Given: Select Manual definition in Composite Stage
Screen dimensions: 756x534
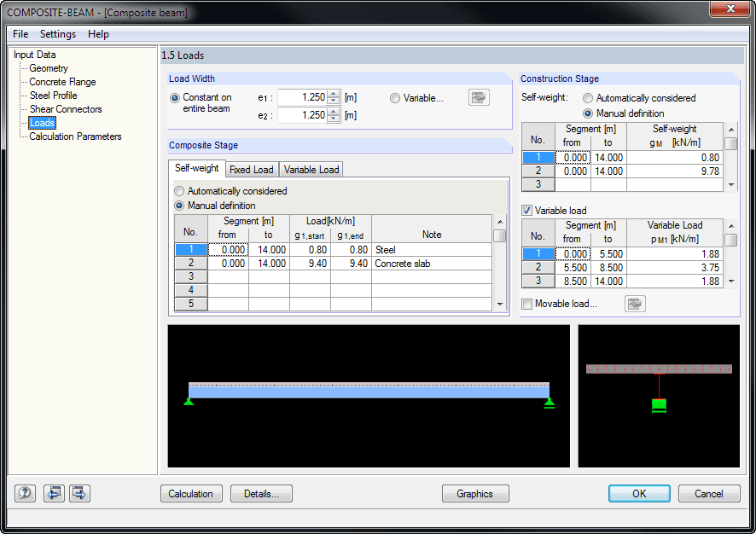Looking at the screenshot, I should (179, 206).
